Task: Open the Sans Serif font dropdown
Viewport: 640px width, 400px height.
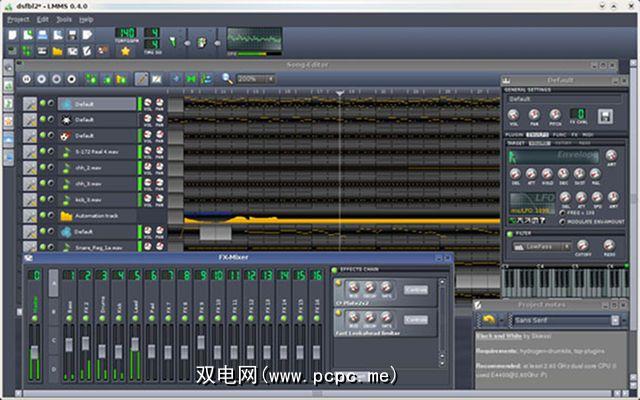Action: [x=560, y=320]
